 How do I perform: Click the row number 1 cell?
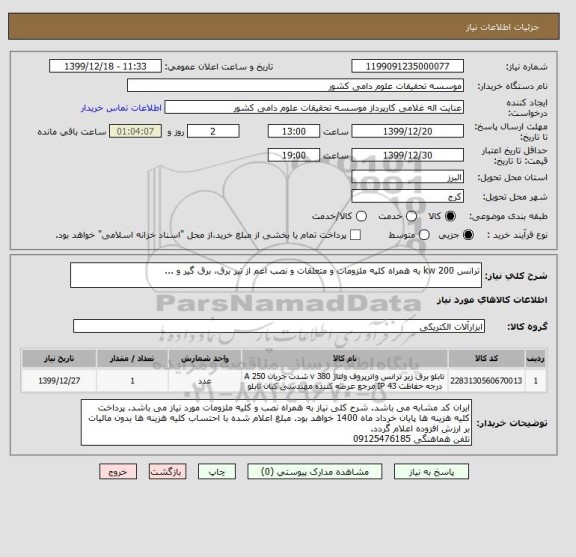pos(536,381)
